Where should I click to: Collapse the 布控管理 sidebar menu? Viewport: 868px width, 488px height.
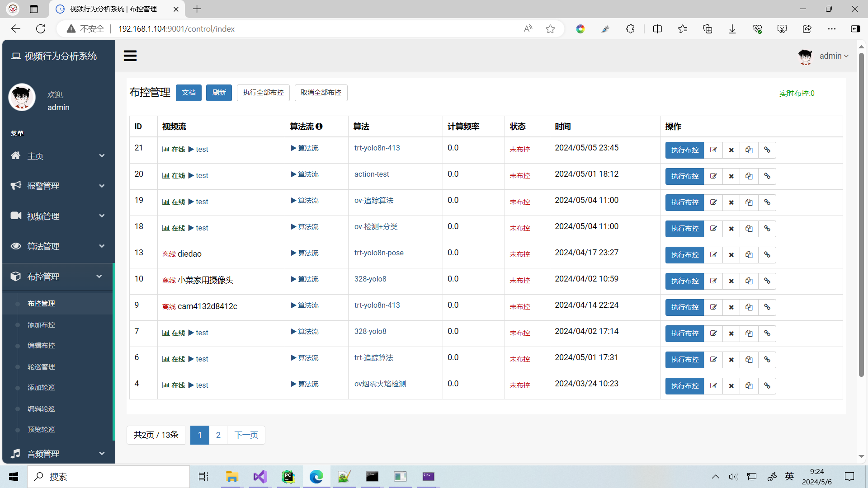[57, 277]
